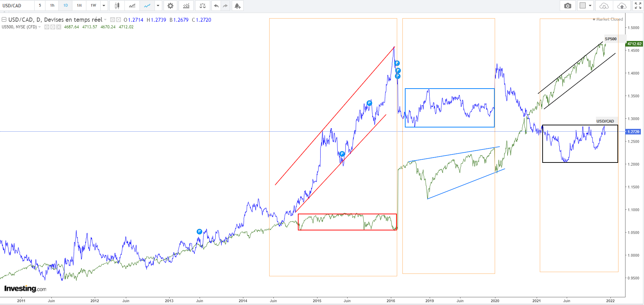Image resolution: width=644 pixels, height=305 pixels.
Task: Click the US500, NYSE (CFD) legend title
Action: [x=19, y=27]
